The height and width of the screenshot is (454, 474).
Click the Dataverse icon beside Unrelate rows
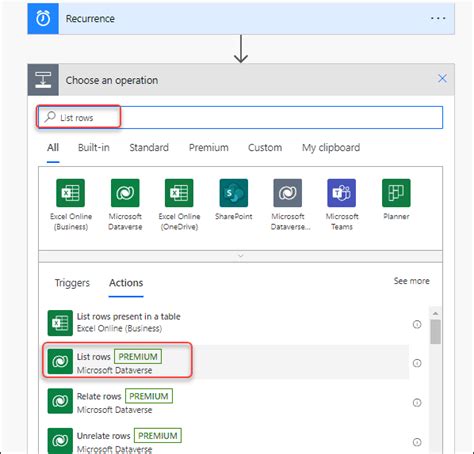[60, 441]
